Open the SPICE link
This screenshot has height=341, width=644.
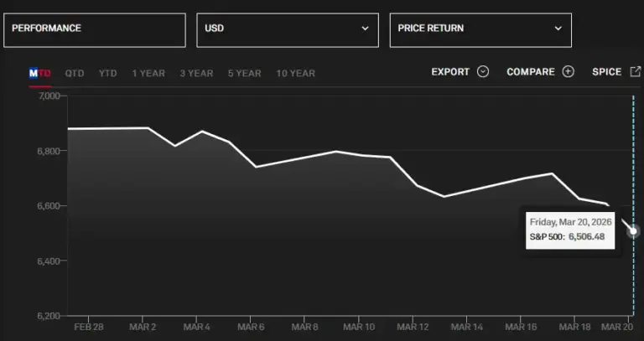[605, 72]
